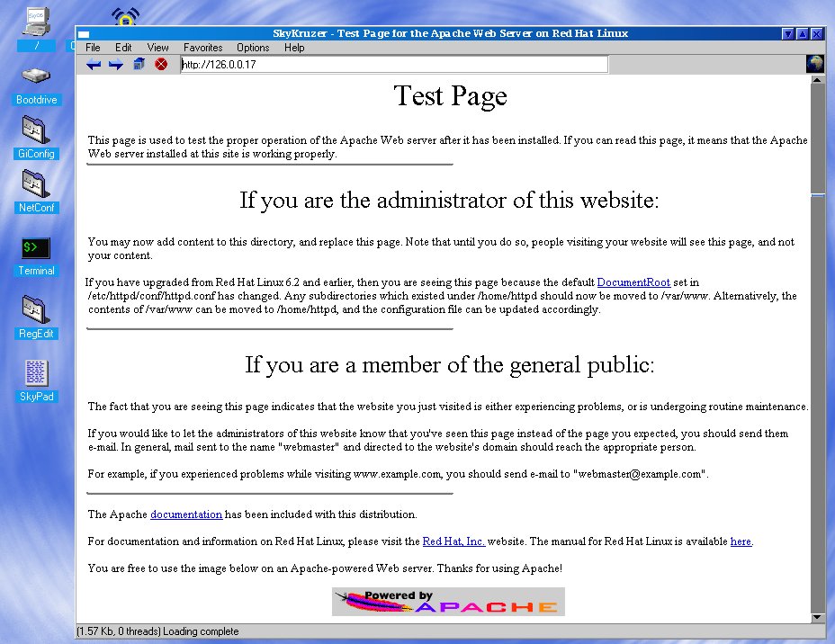Click the wireless signal icon on desktop
The image size is (835, 644).
(126, 16)
